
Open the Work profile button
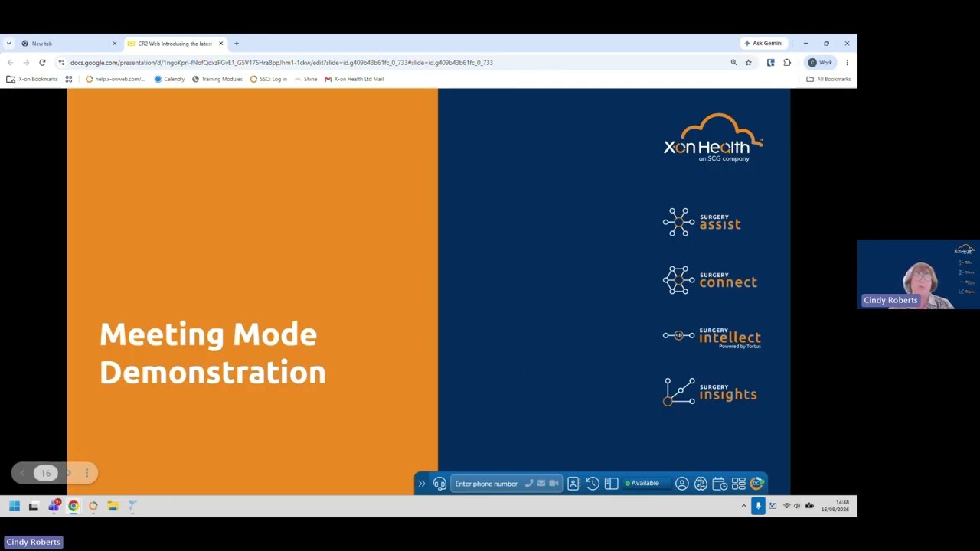(821, 63)
